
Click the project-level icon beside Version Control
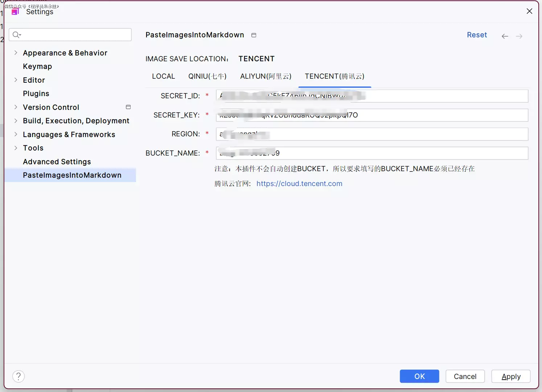click(128, 107)
